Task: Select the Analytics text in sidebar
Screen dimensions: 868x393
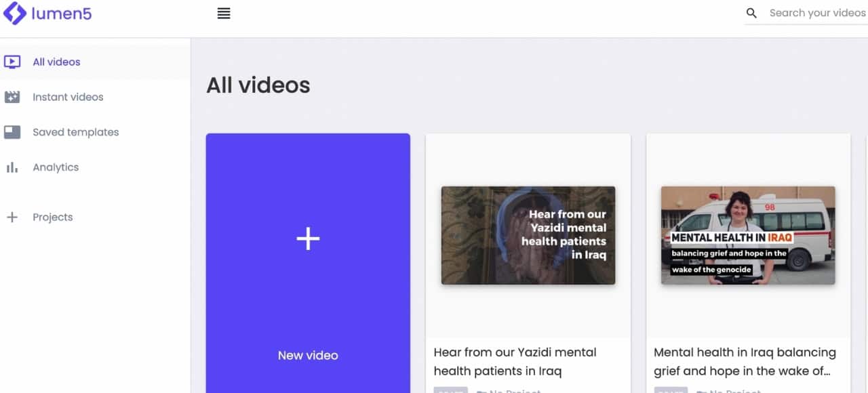Action: click(56, 167)
